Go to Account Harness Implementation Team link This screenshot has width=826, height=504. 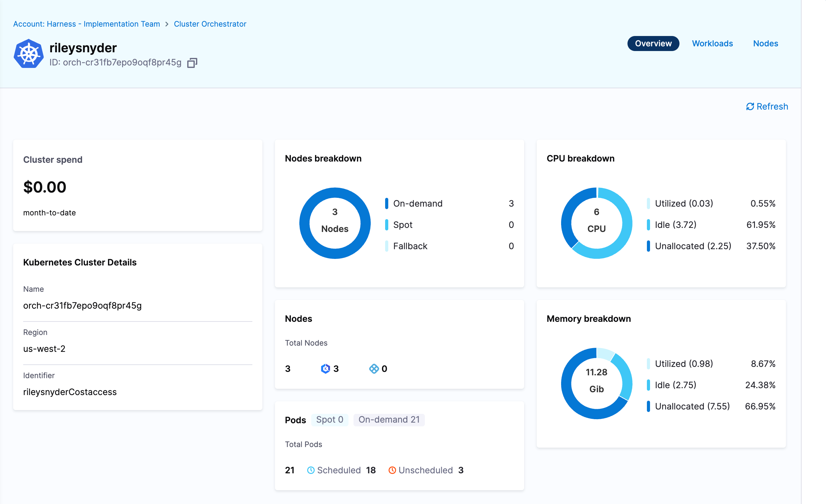click(86, 24)
